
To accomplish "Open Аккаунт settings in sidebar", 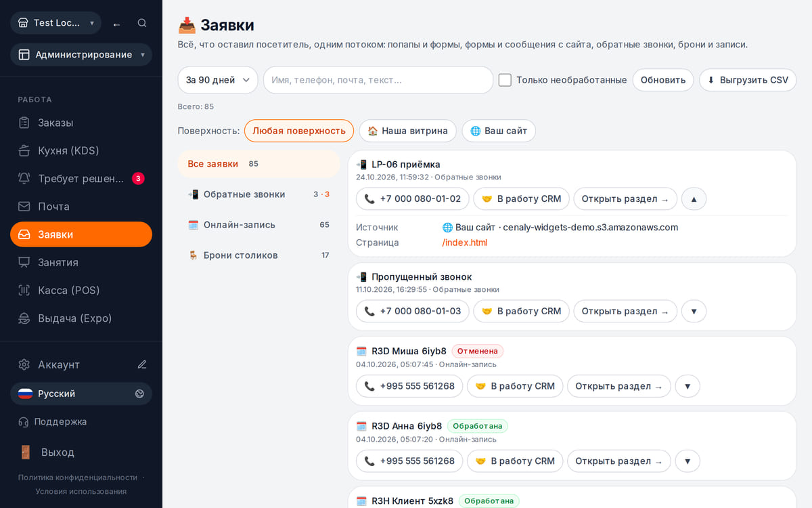I will (59, 364).
